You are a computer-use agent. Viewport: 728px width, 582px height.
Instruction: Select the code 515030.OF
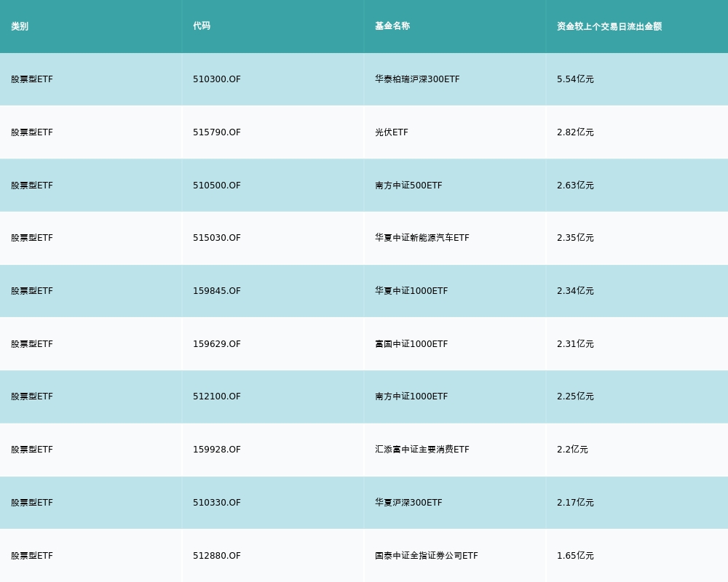point(217,238)
